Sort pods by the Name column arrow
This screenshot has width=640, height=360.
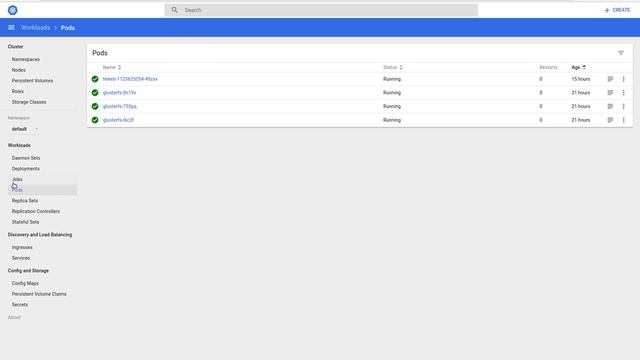coord(119,67)
